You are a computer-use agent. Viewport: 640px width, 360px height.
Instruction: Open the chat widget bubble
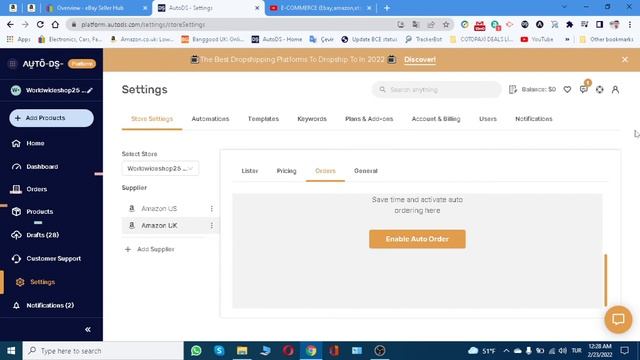(x=618, y=320)
